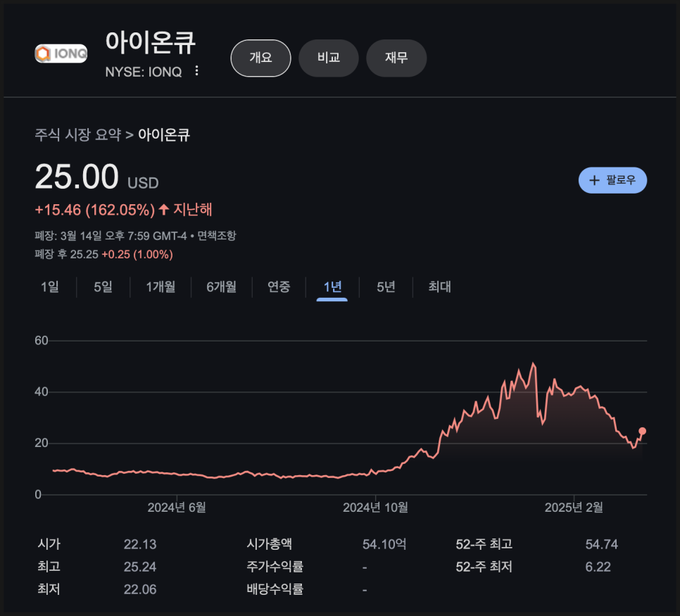Click the 25.00 price value
The width and height of the screenshot is (680, 616).
(76, 177)
